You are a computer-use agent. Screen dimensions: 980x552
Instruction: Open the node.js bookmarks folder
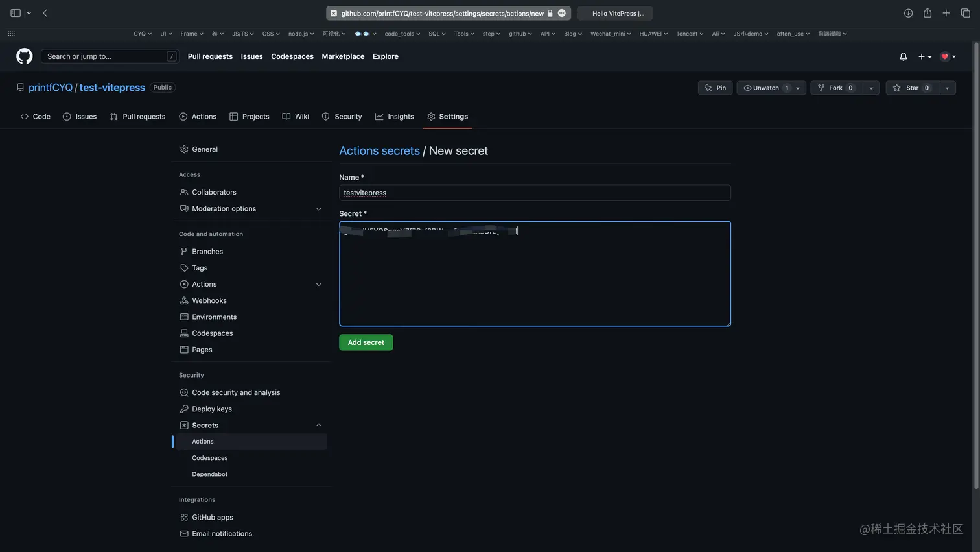[301, 34]
